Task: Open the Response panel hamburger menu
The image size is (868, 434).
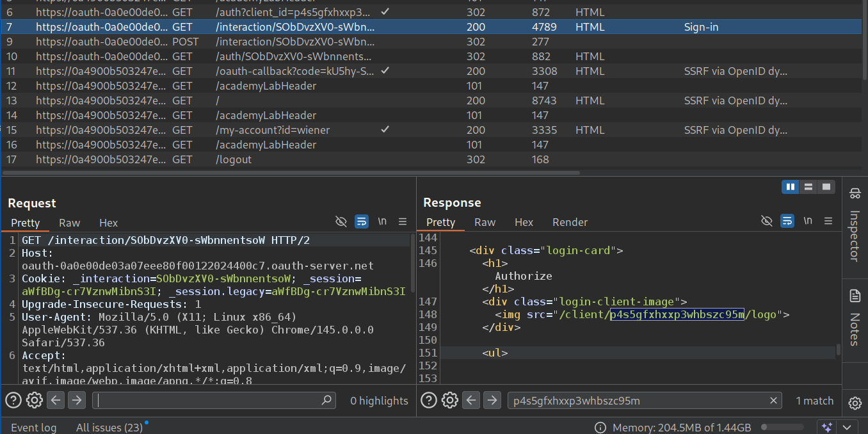Action: pyautogui.click(x=829, y=221)
